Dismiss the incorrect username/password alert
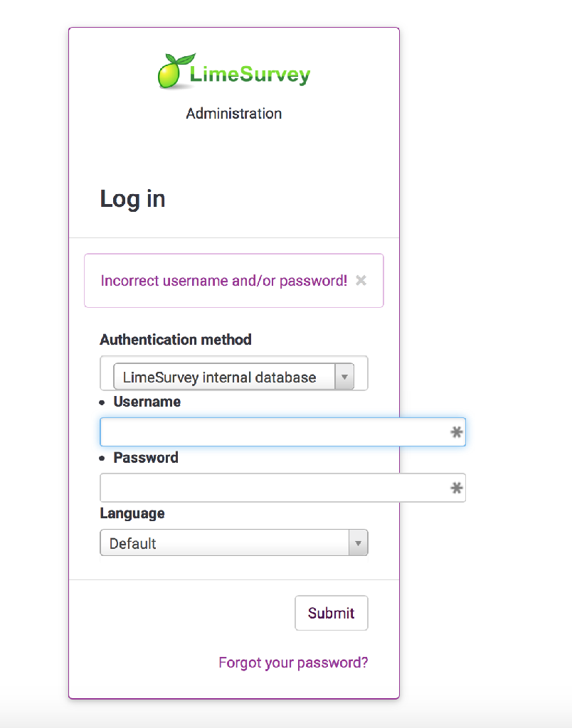This screenshot has height=728, width=572. pos(361,280)
